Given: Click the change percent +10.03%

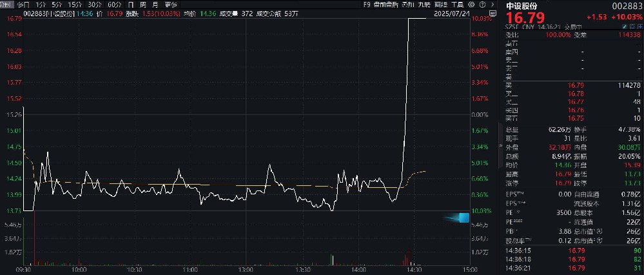Looking at the screenshot, I should click(627, 17).
